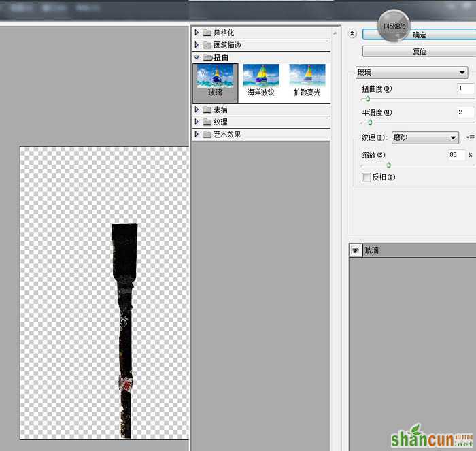This screenshot has height=451, width=476.
Task: Expand the 风格化 filter folder
Action: pos(197,33)
